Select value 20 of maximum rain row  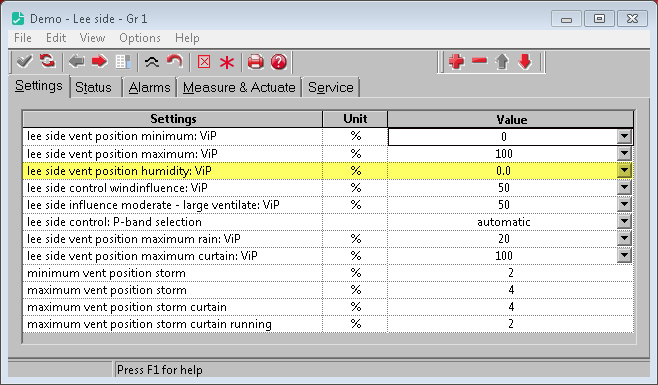click(x=503, y=239)
